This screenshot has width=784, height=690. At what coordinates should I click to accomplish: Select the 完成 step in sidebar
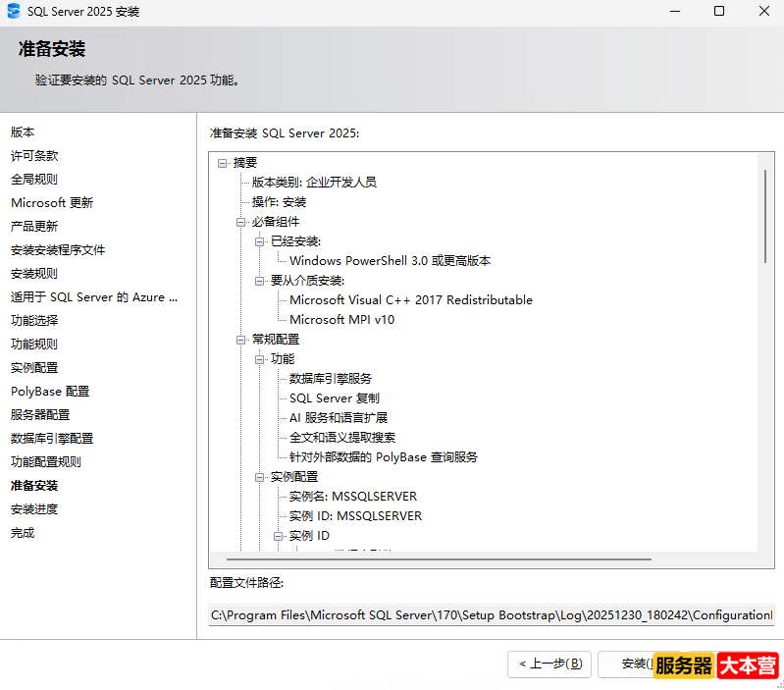(x=23, y=533)
